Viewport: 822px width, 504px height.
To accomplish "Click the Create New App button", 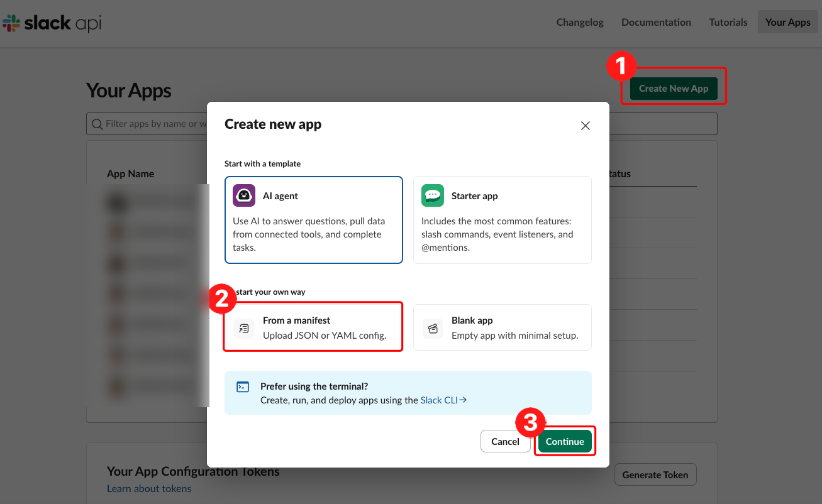I will click(x=674, y=89).
